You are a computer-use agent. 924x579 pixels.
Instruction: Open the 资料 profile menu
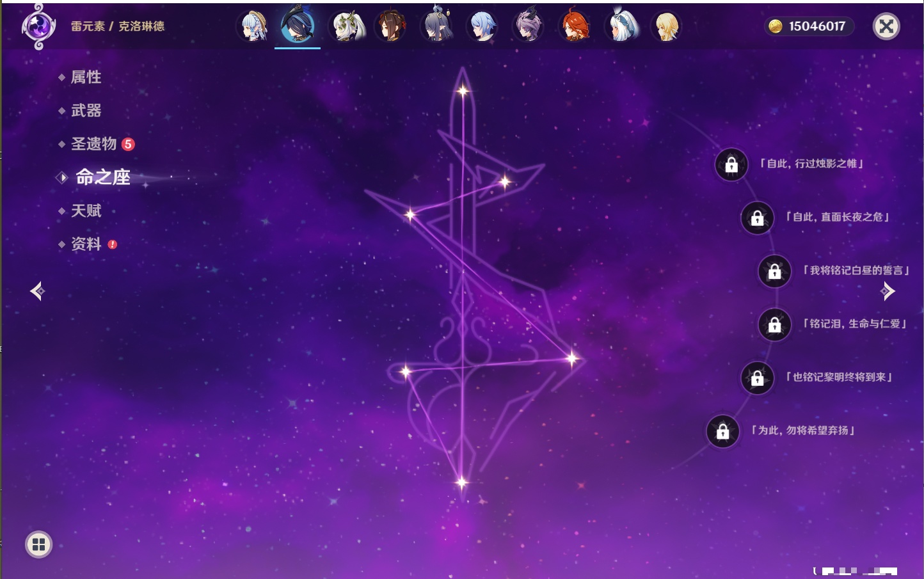pos(87,244)
